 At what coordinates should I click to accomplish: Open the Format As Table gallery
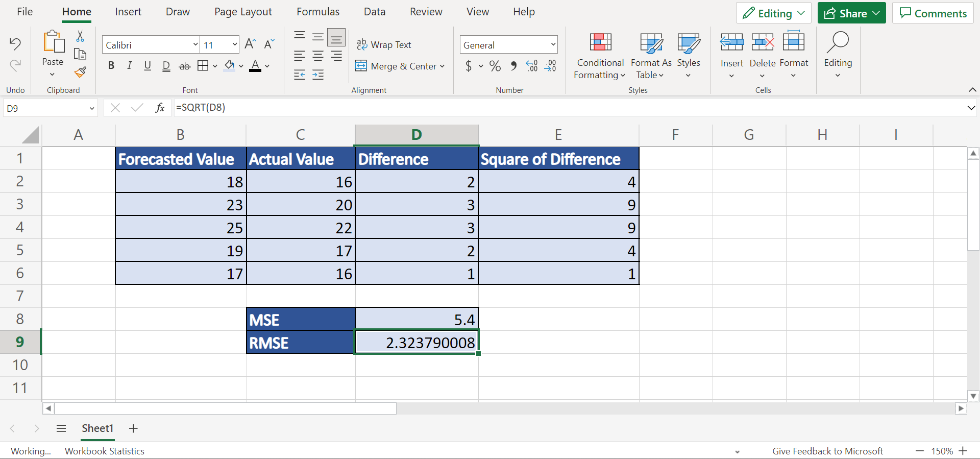pos(651,55)
